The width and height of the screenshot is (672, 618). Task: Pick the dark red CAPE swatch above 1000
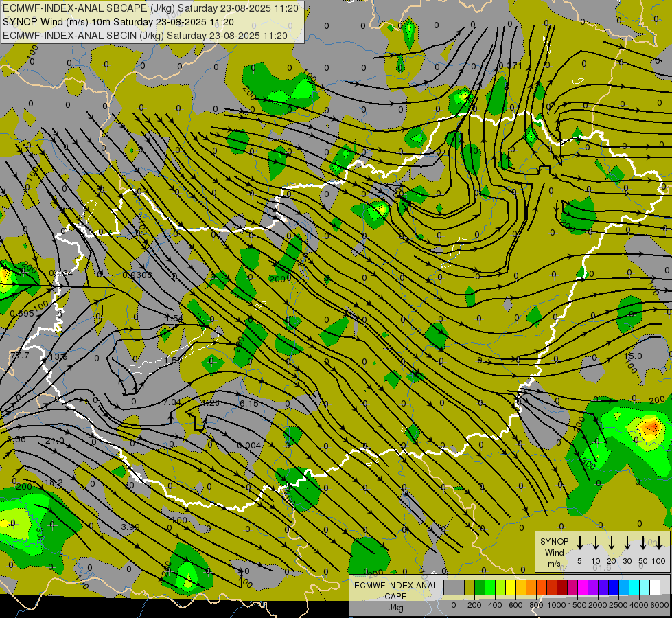[x=562, y=587]
